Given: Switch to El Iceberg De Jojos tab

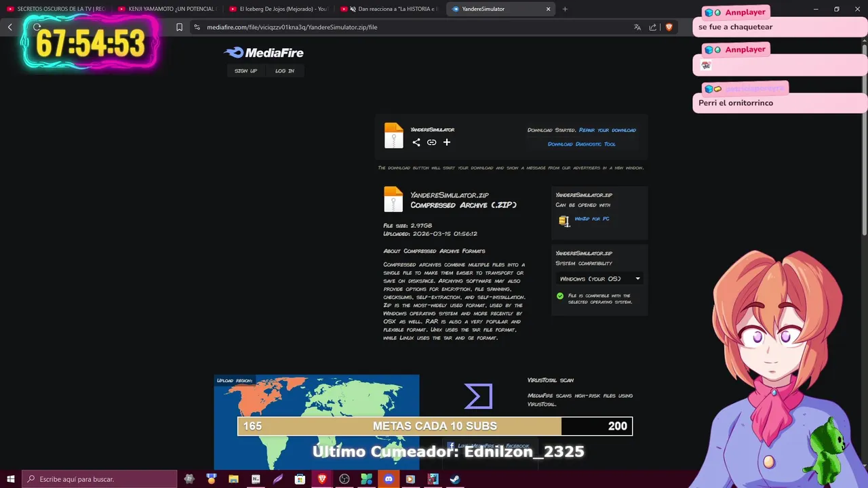Looking at the screenshot, I should [x=278, y=9].
